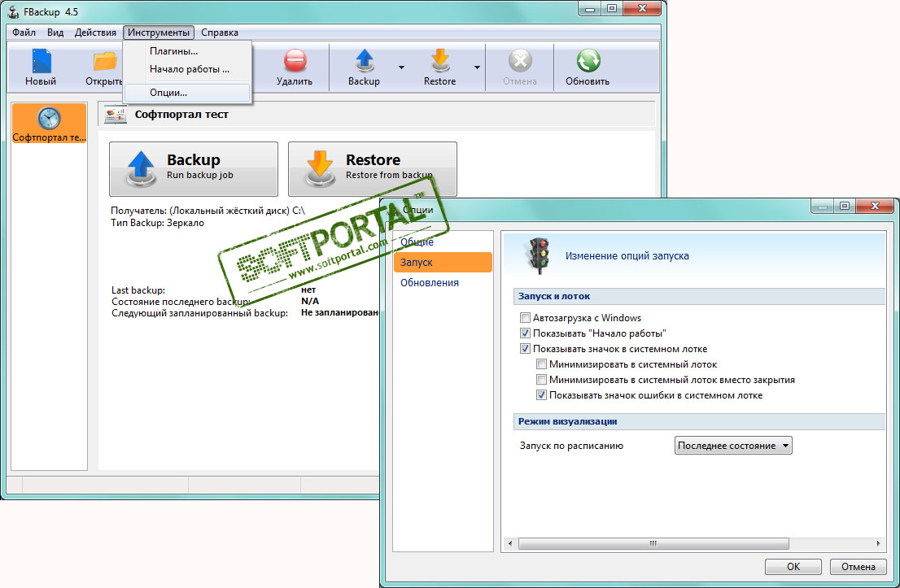This screenshot has height=588, width=900.
Task: Choose Опции... menu entry
Action: click(188, 93)
